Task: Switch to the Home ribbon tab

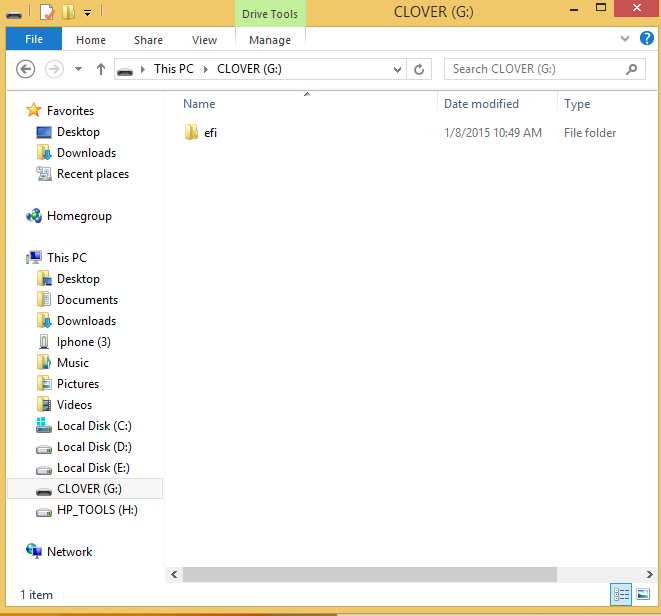Action: [91, 40]
